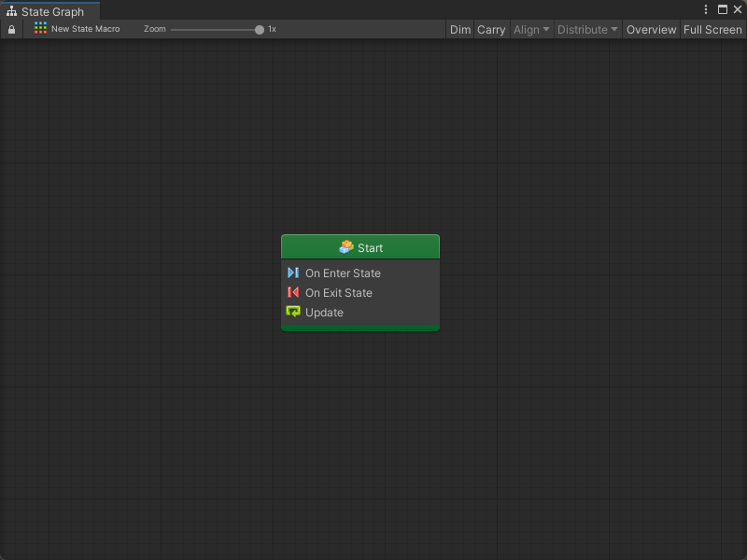Click the Start node's cube icon
This screenshot has height=560, width=747.
tap(346, 247)
